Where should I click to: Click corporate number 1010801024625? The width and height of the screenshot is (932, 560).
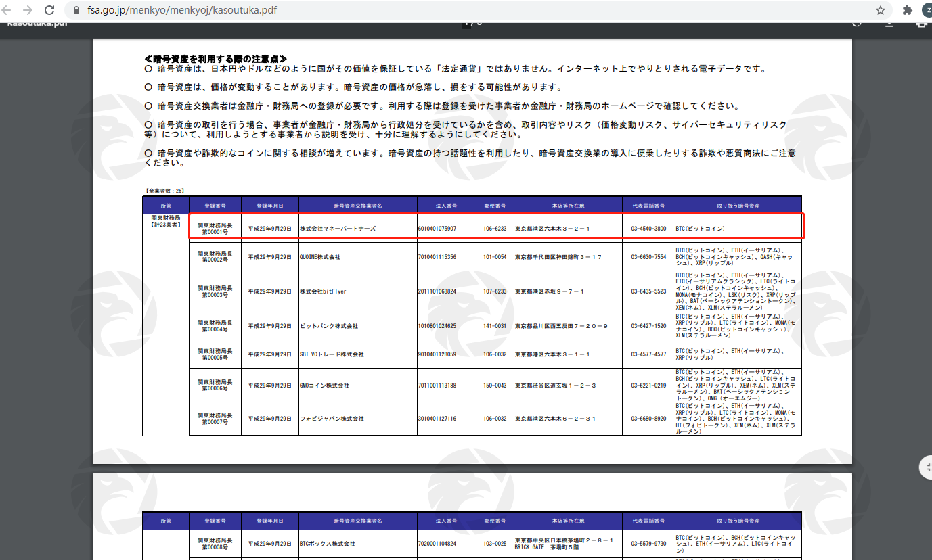pos(437,326)
